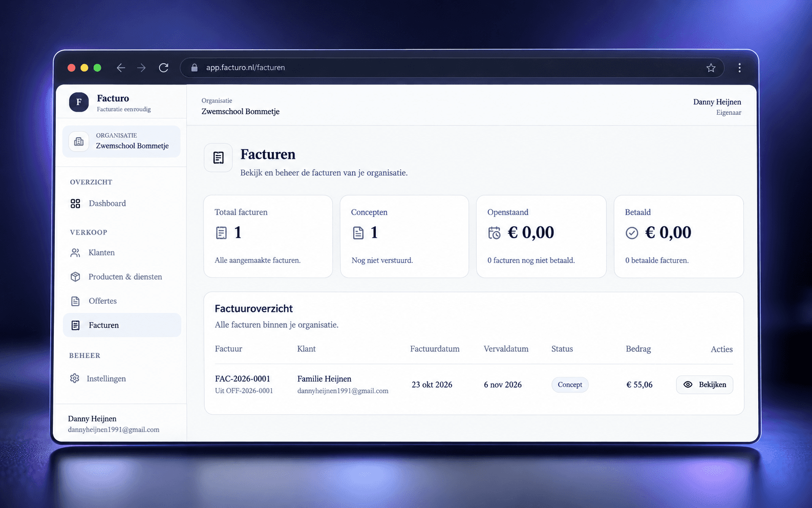Select Facturen in the sidebar

point(122,325)
